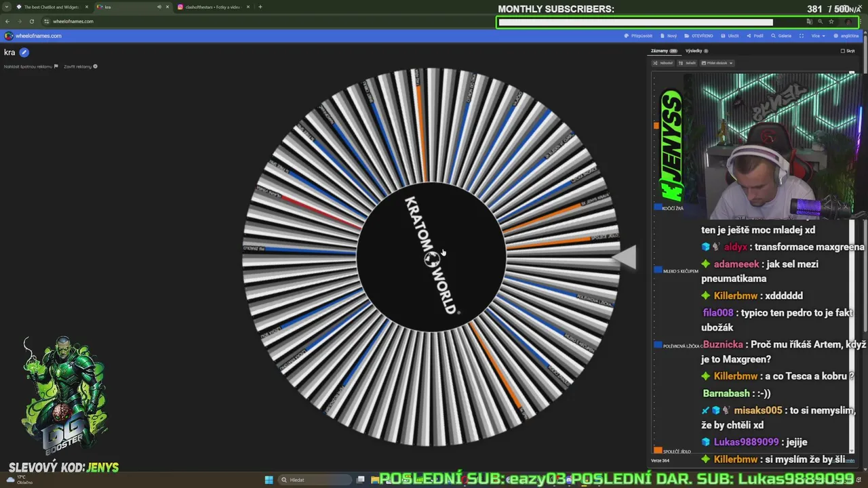Save the wheel with Uložit
The image size is (868, 488).
click(730, 36)
